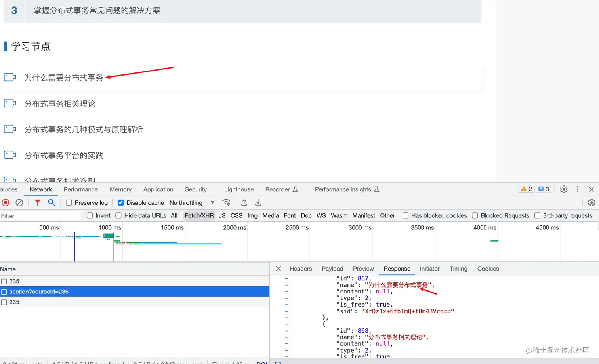The height and width of the screenshot is (364, 599).
Task: Open lesson 分布式事务平台的实践
Action: tap(64, 155)
